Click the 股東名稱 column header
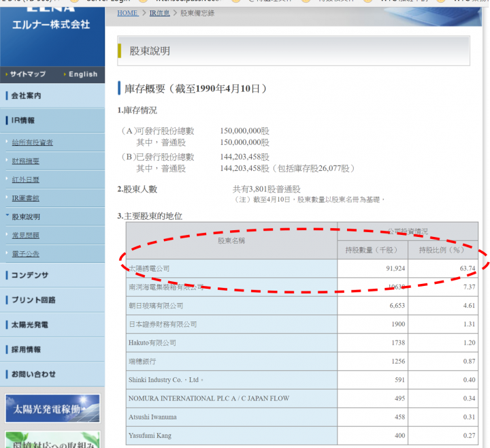This screenshot has width=490, height=448. [x=231, y=241]
